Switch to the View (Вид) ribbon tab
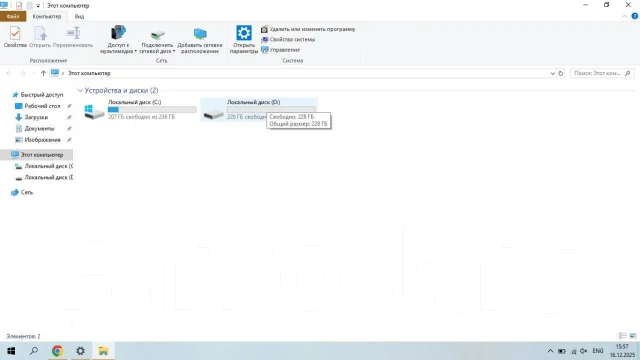 79,16
